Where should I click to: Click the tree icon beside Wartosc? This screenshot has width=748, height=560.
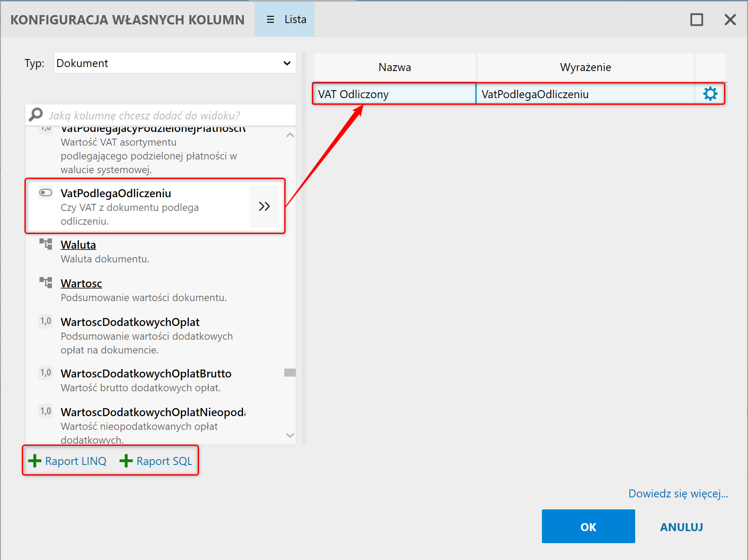pos(46,283)
